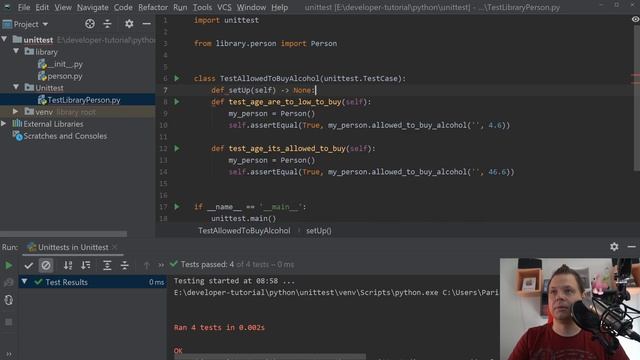Sort test results by duration
Viewport: 640px width, 360px height.
pyautogui.click(x=86, y=266)
